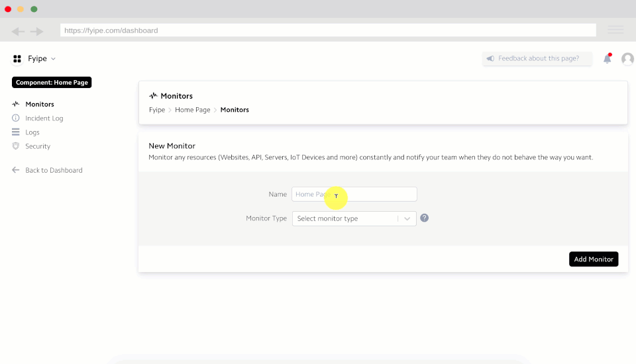Open the Select monitor type dropdown
Image resolution: width=636 pixels, height=364 pixels.
point(354,218)
